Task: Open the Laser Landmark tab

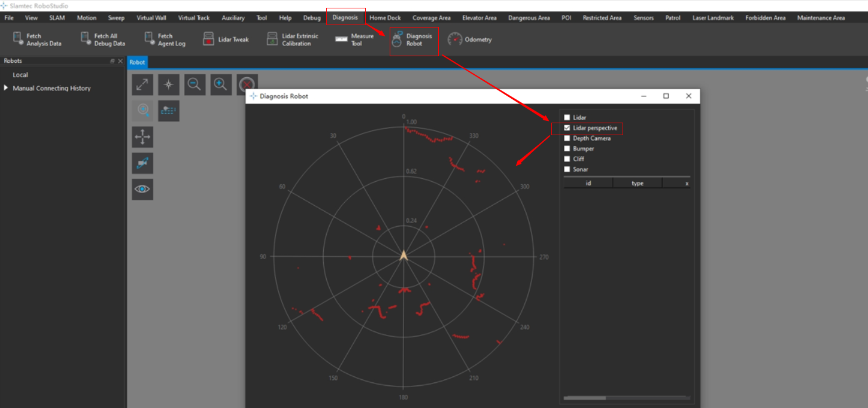Action: (x=713, y=18)
